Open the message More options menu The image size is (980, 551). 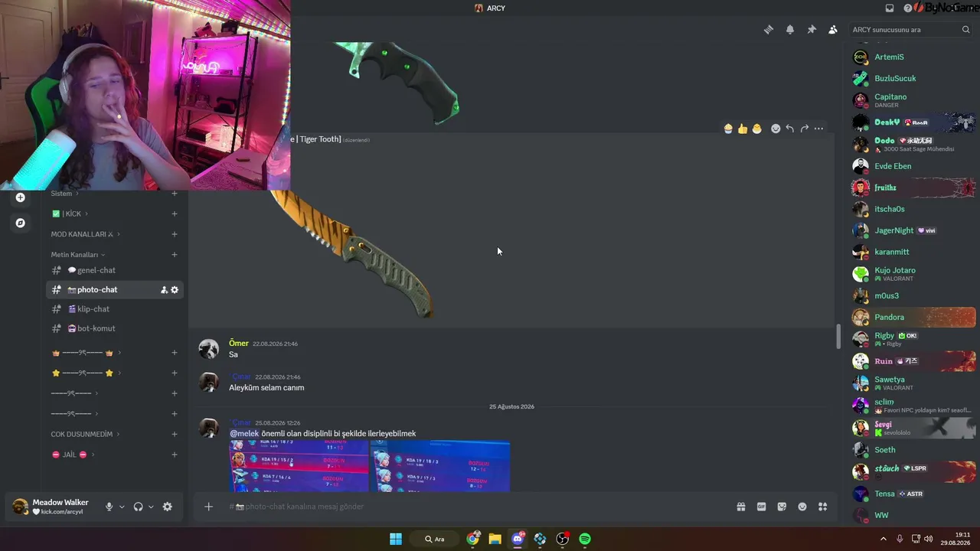pyautogui.click(x=819, y=129)
